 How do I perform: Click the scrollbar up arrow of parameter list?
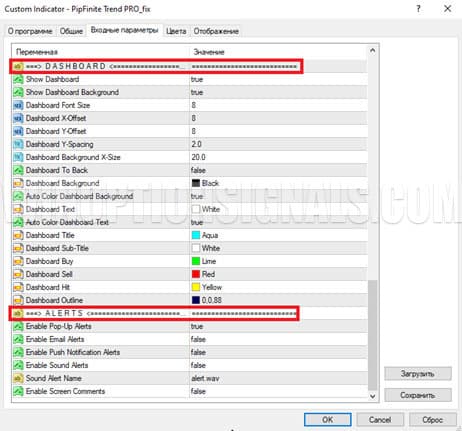click(x=373, y=51)
